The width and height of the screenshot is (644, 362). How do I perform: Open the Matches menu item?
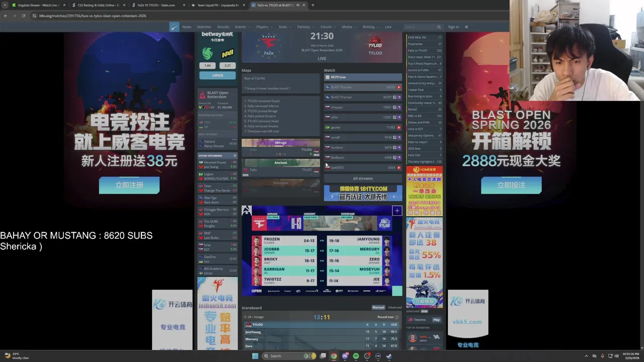204,27
